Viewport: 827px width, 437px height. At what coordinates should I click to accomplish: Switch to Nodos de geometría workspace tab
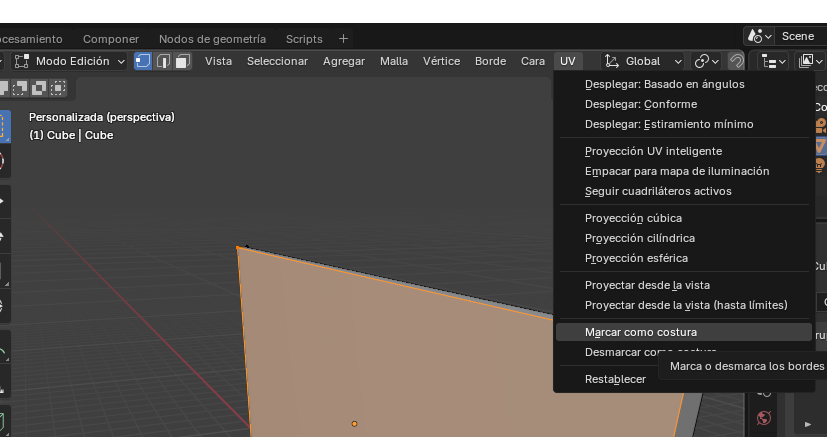coord(212,39)
